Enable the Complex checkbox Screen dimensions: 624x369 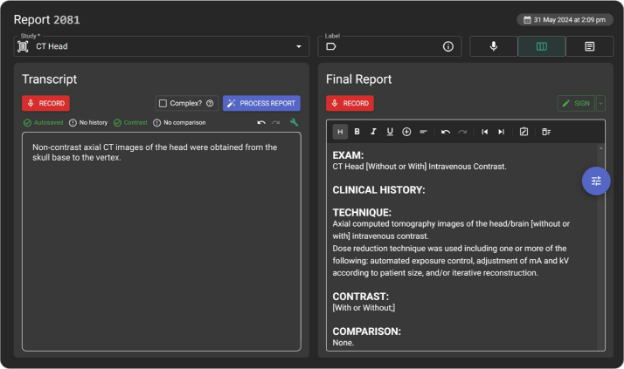point(163,103)
